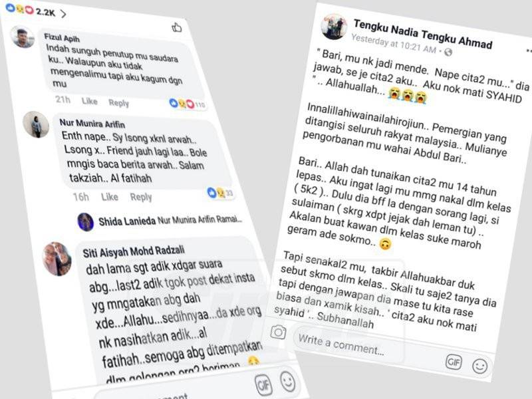Viewport: 532px width, 399px height.
Task: Open Tengku Nadia Tengku Ahmad's profile name
Action: click(423, 34)
